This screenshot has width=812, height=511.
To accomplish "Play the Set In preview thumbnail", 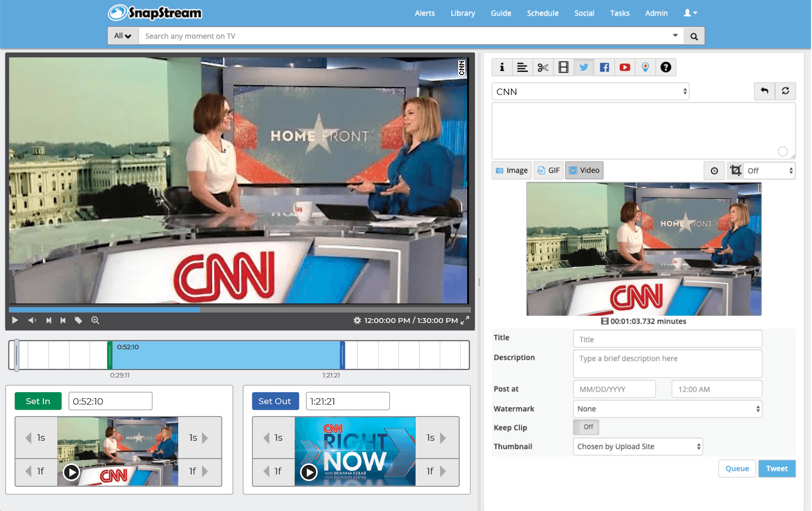I will coord(71,472).
